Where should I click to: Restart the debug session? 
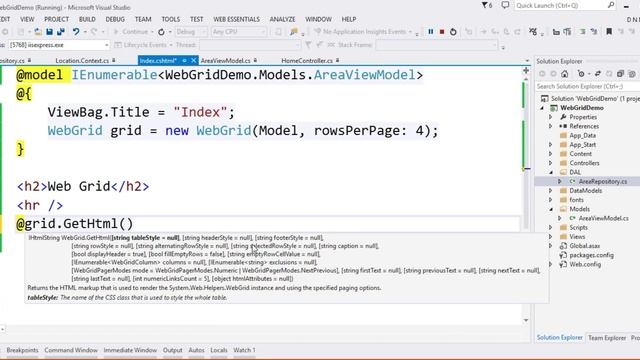pyautogui.click(x=453, y=31)
